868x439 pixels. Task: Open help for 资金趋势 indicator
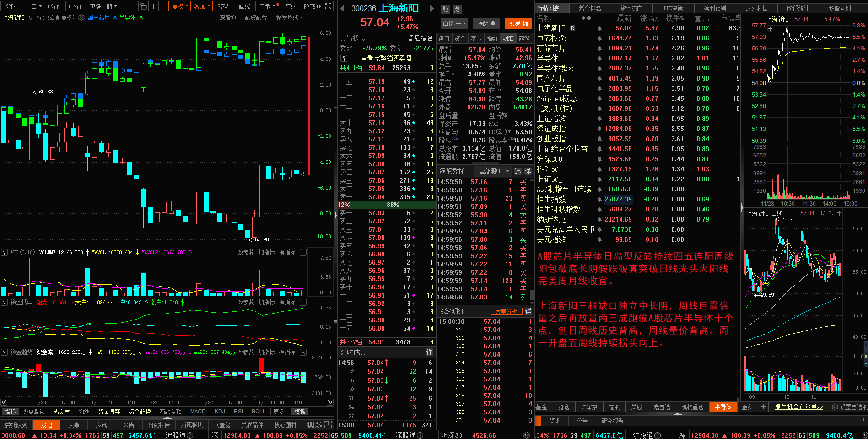(x=5, y=352)
